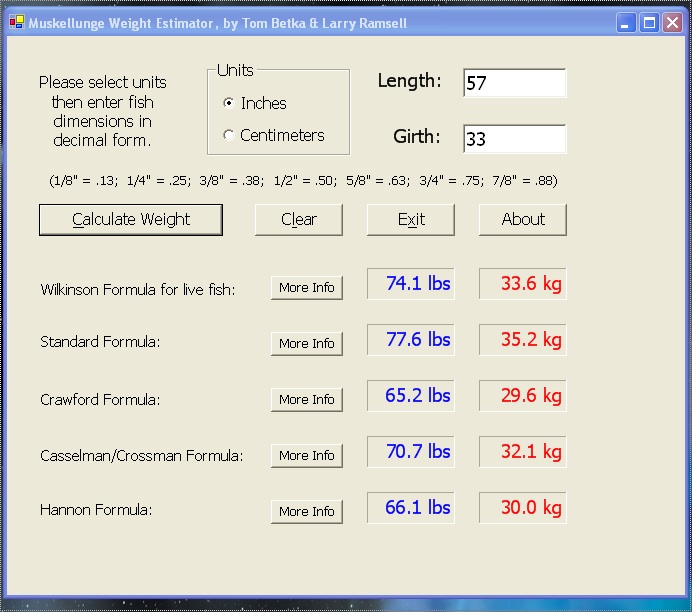The width and height of the screenshot is (692, 612).
Task: Open More Info for Wilkinson Formula
Action: click(307, 288)
